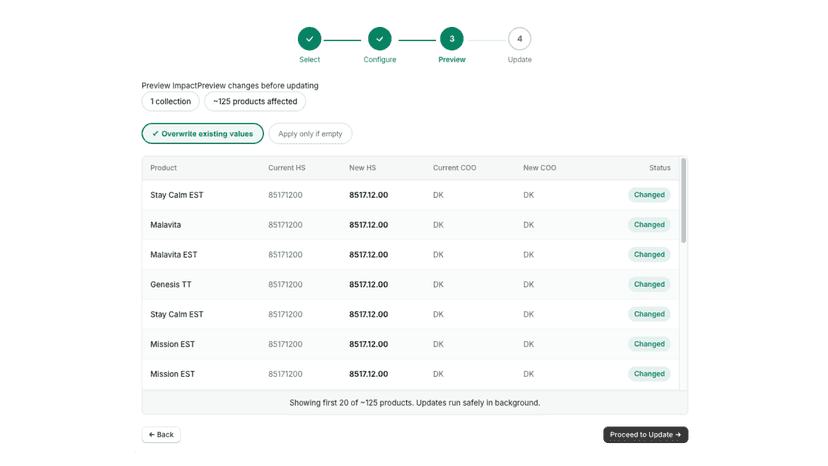The height and width of the screenshot is (466, 828).
Task: Click the Update step label
Action: click(x=520, y=60)
